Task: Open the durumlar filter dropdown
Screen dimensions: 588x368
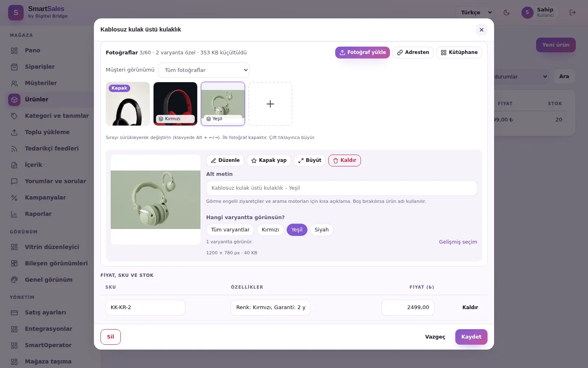Action: 521,76
